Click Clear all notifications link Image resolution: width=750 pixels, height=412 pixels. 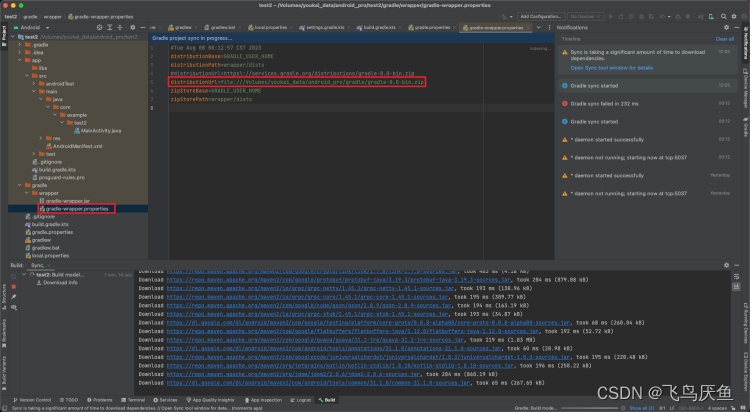click(724, 39)
